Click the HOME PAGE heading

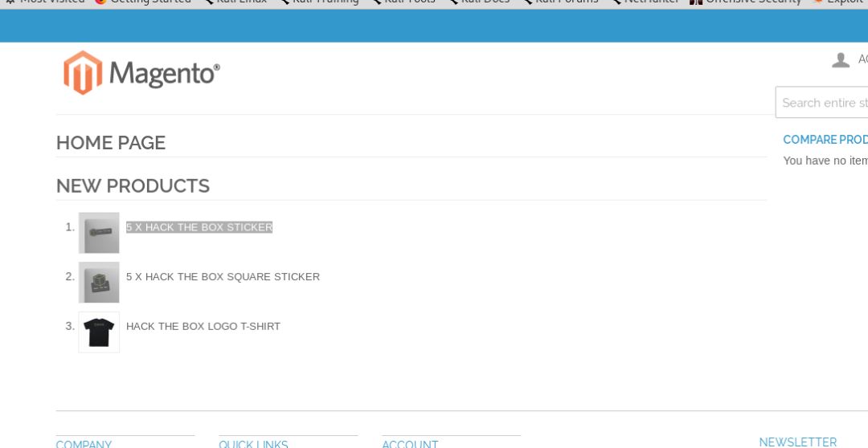coord(111,143)
